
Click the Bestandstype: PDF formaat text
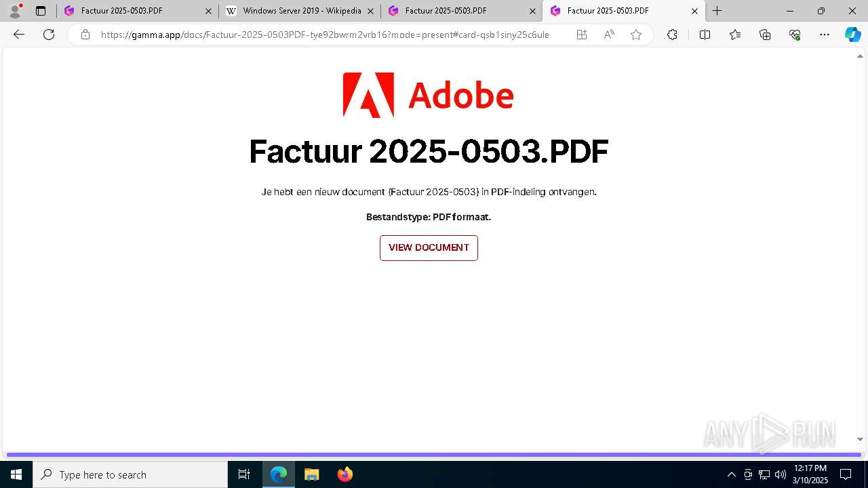429,217
